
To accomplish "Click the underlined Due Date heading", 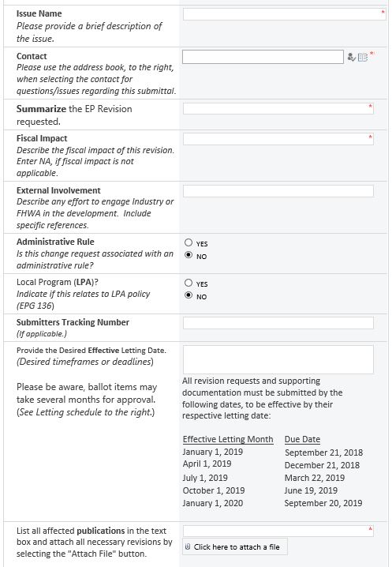I will point(302,439).
